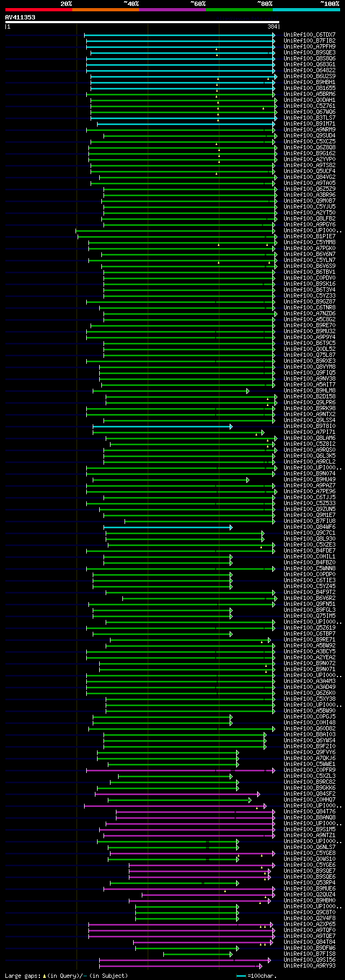Select the UniRef100_C6TNR8 label
The height and width of the screenshot is (980, 345).
(309, 308)
